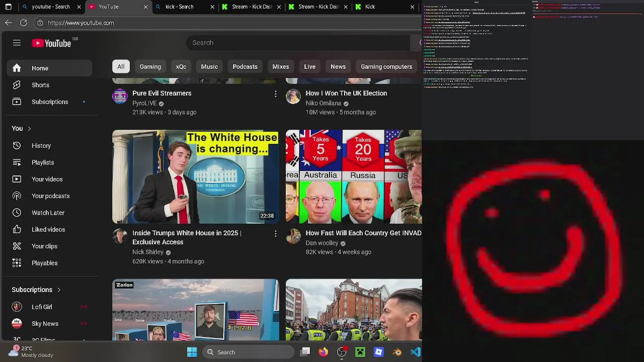The height and width of the screenshot is (362, 644).
Task: Select the Live filter chip
Action: coord(310,67)
